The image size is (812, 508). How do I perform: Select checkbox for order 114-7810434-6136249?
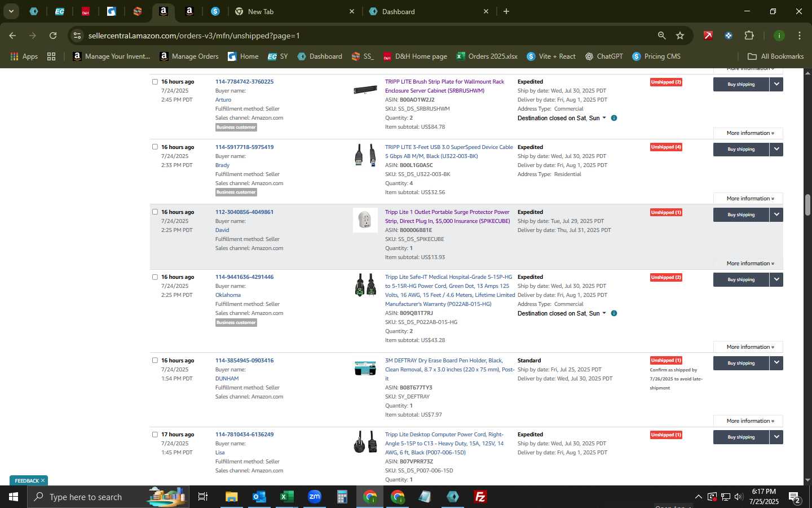coord(155,435)
